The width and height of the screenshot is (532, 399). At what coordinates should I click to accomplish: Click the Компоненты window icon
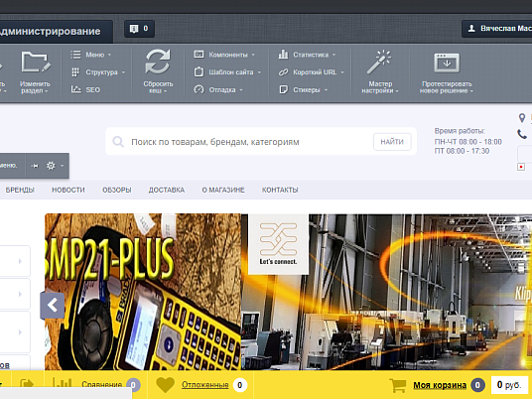pyautogui.click(x=199, y=55)
